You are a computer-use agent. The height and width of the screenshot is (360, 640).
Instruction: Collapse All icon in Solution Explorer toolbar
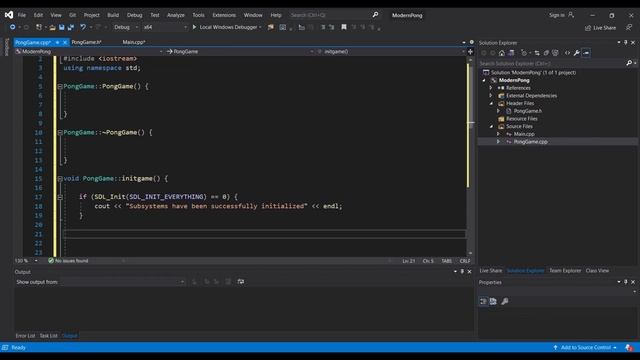pyautogui.click(x=546, y=53)
